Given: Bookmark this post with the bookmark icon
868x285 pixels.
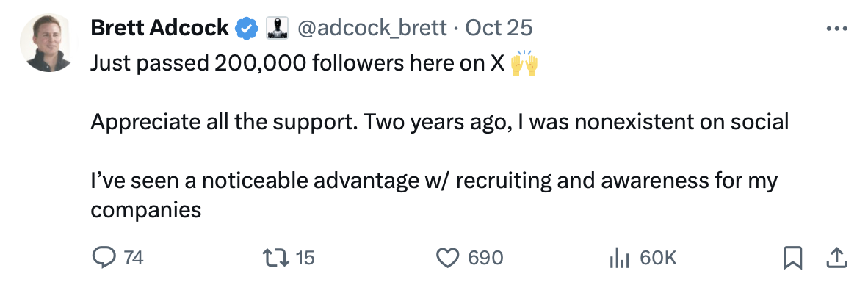Looking at the screenshot, I should [x=793, y=258].
